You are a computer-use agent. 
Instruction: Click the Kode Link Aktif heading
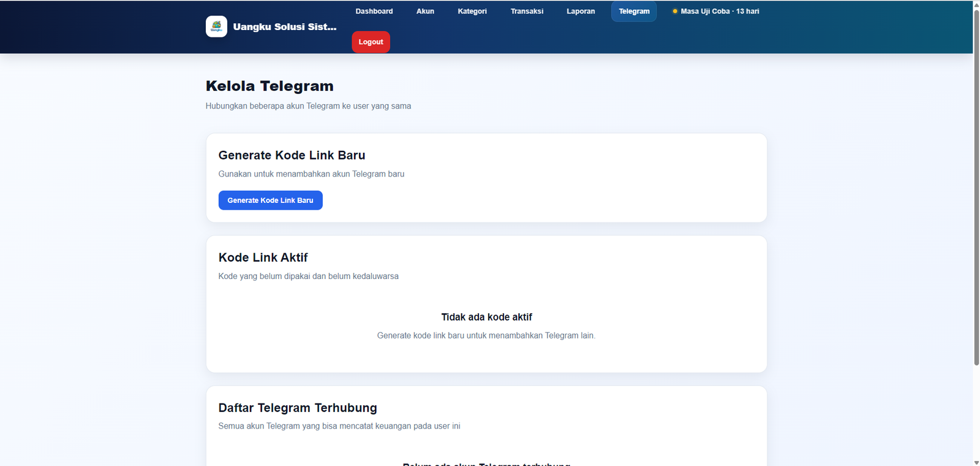coord(263,258)
